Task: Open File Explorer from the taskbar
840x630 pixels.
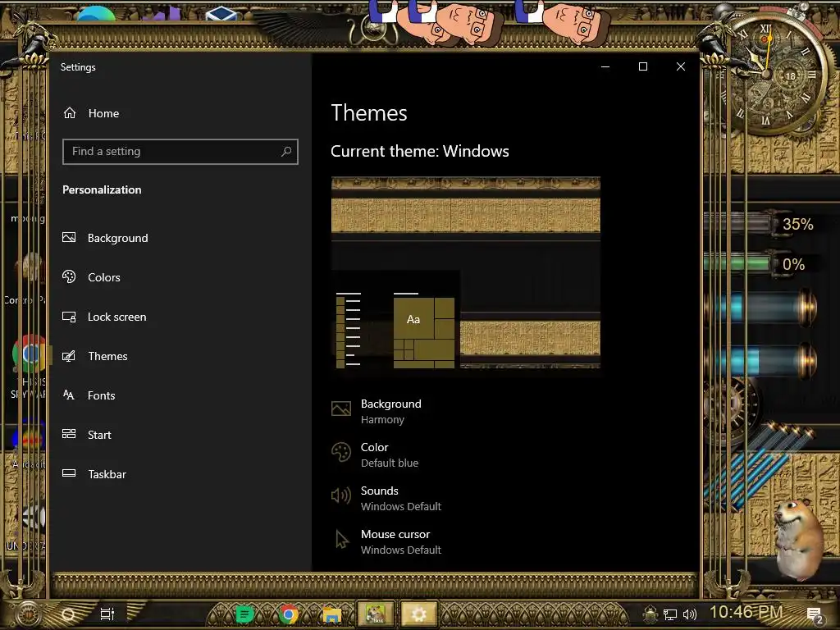Action: click(331, 614)
